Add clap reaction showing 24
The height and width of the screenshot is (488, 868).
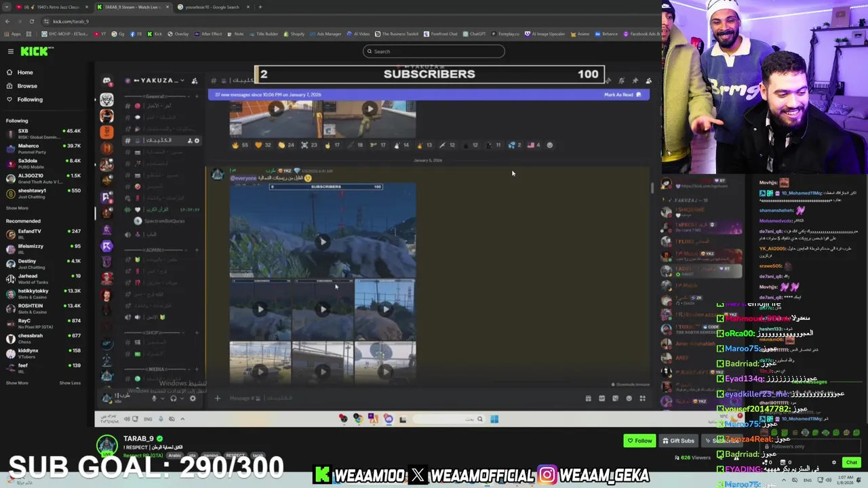pos(286,145)
